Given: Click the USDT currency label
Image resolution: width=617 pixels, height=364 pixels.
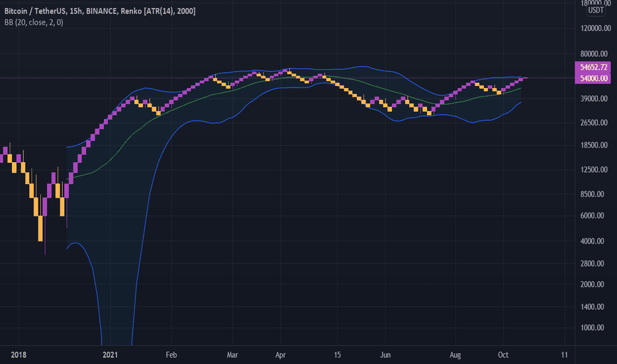Looking at the screenshot, I should click(596, 10).
